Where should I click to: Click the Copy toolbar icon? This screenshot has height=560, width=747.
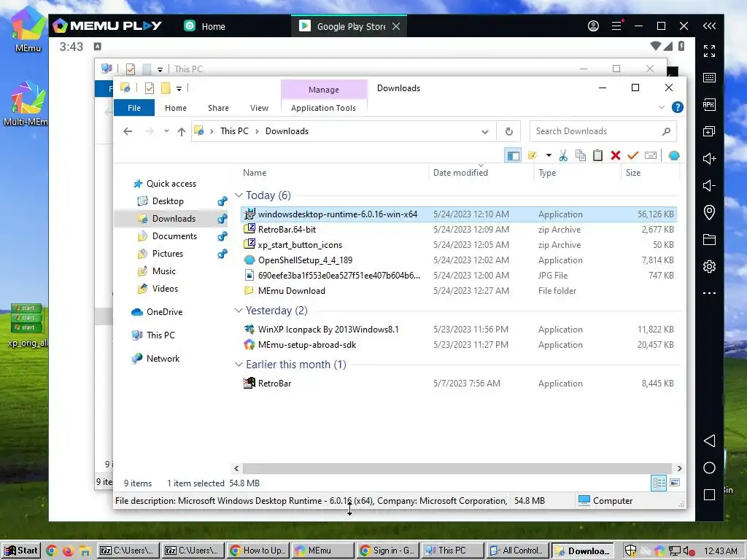580,156
